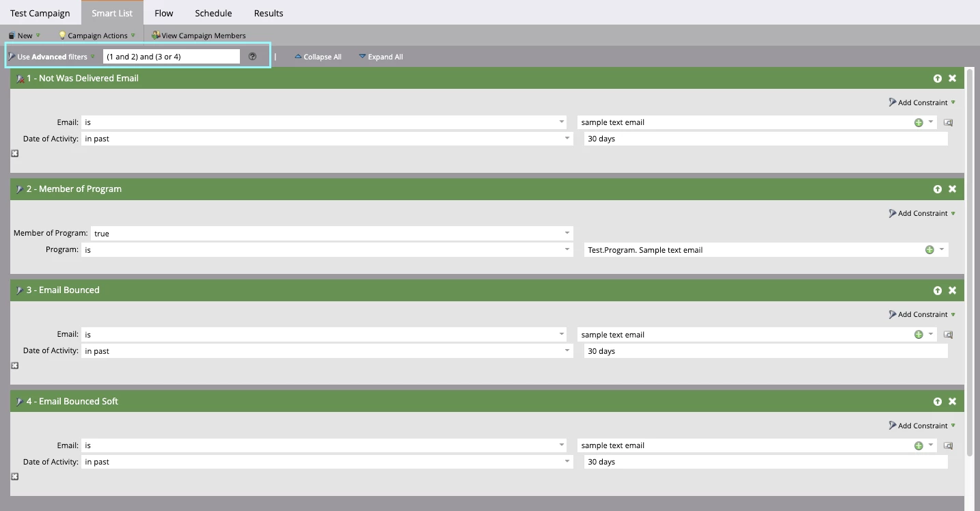This screenshot has width=980, height=511.
Task: Remove constraint icon under Email Bounced Soft filter
Action: click(15, 476)
